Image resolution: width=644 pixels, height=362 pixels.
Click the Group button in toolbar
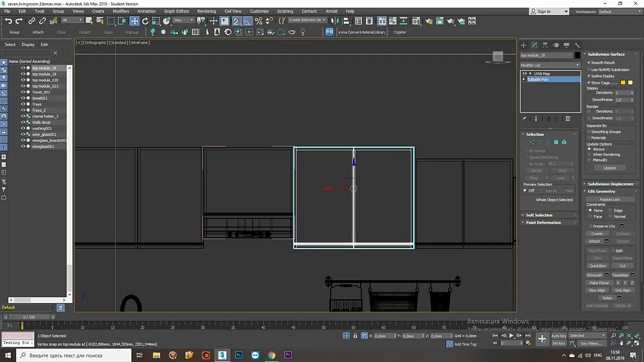[14, 32]
